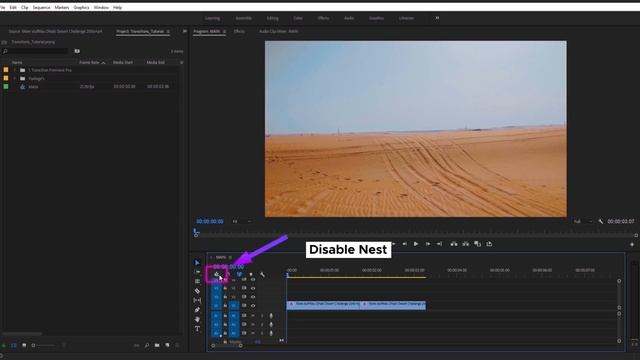This screenshot has height=360, width=640.
Task: Click the Lift button
Action: 454,244
